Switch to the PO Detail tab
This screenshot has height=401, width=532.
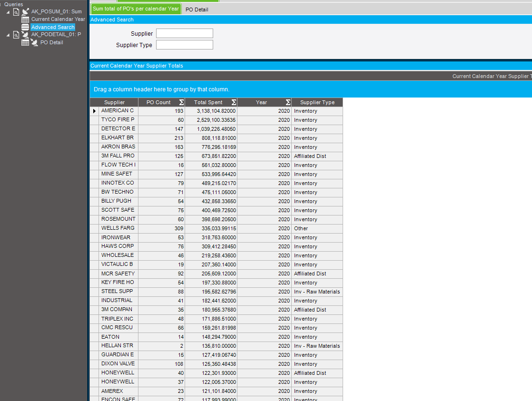coord(197,10)
